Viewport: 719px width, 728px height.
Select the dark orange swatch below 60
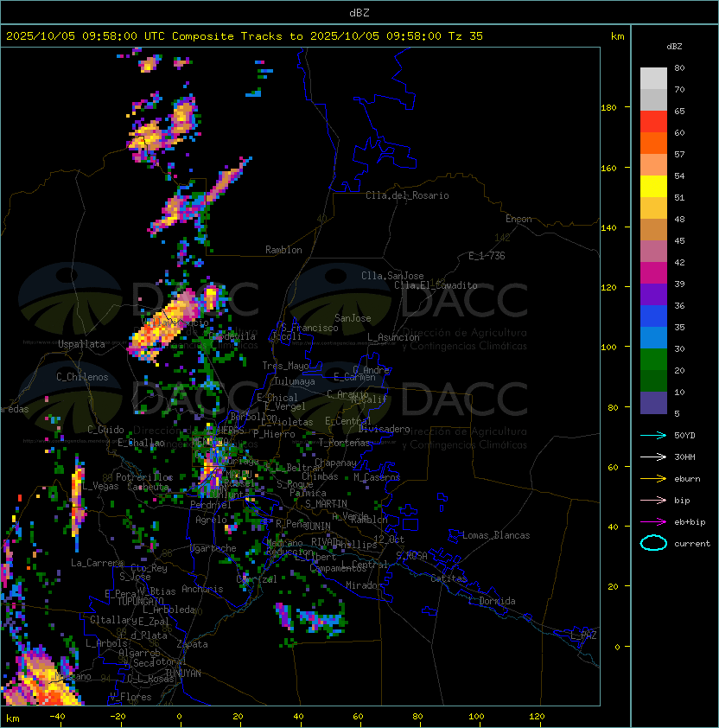coord(653,143)
